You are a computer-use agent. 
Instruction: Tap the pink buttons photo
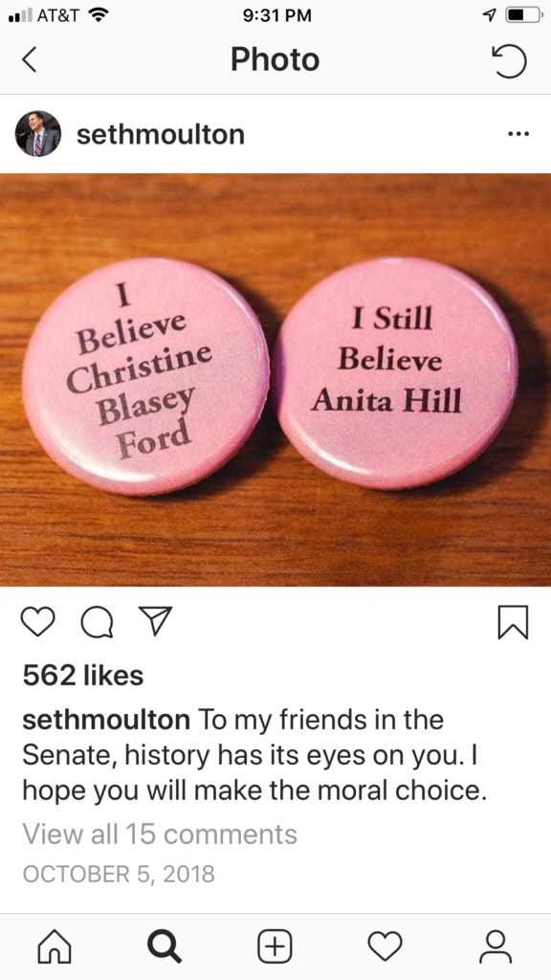coord(275,380)
